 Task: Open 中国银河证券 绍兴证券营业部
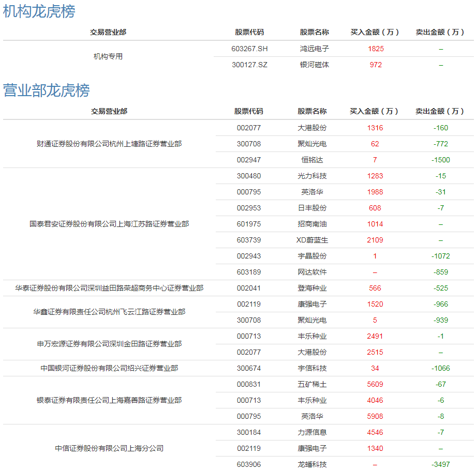coord(109,368)
